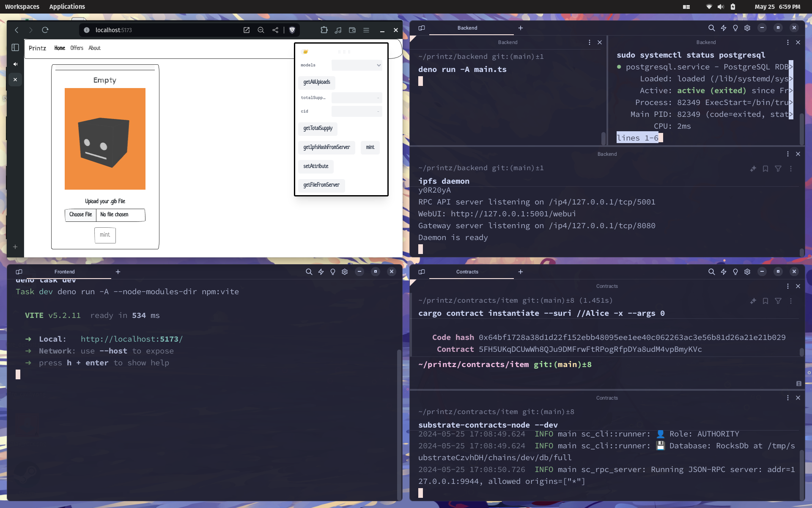Add a new tab in Contracts terminal window
Image resolution: width=812 pixels, height=508 pixels.
tap(521, 272)
